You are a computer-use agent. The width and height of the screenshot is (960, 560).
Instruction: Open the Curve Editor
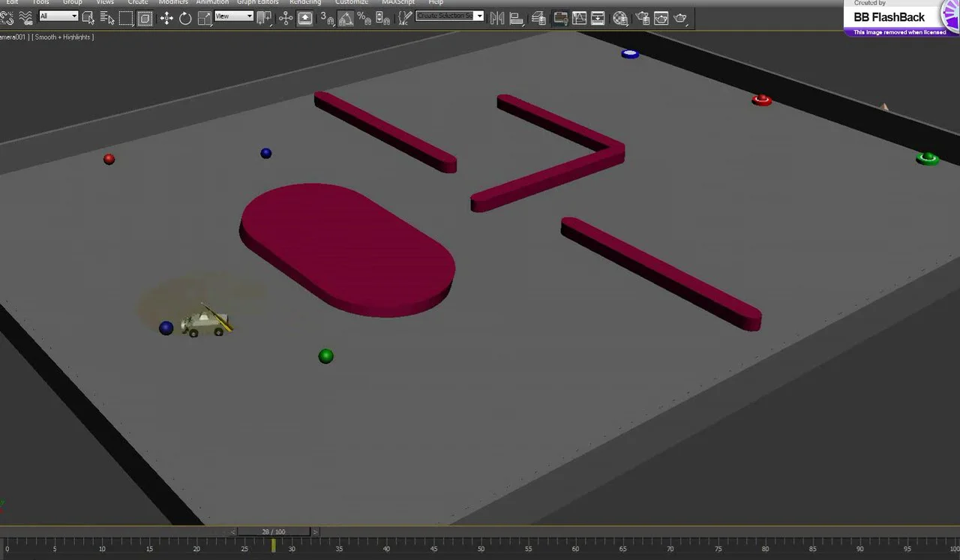579,18
